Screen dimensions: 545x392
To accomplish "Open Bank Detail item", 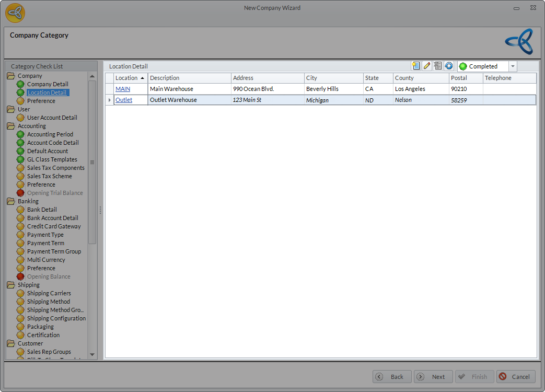I will point(42,210).
